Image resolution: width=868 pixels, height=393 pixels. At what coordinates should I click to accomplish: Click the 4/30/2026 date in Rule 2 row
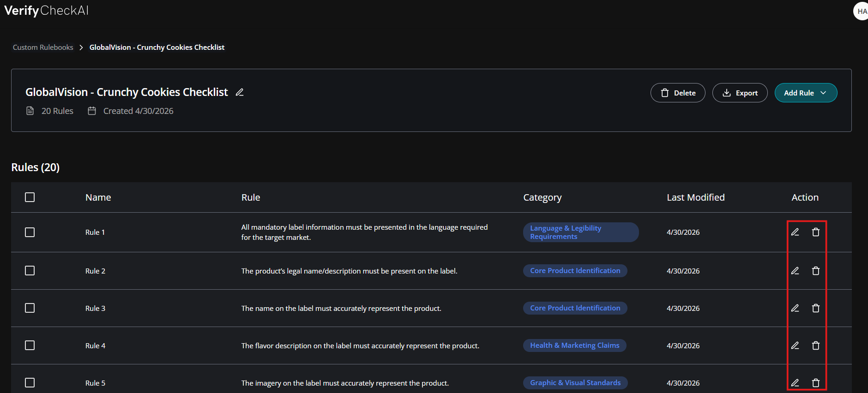(683, 271)
